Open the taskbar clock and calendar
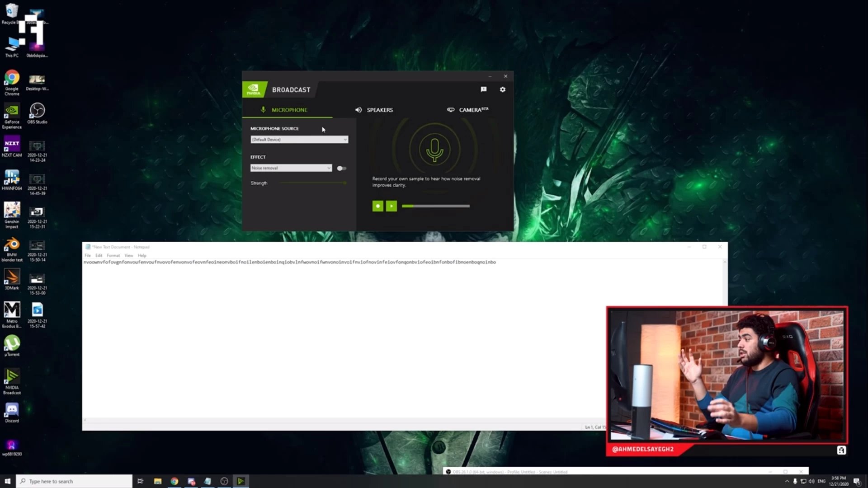868x488 pixels. 839,481
